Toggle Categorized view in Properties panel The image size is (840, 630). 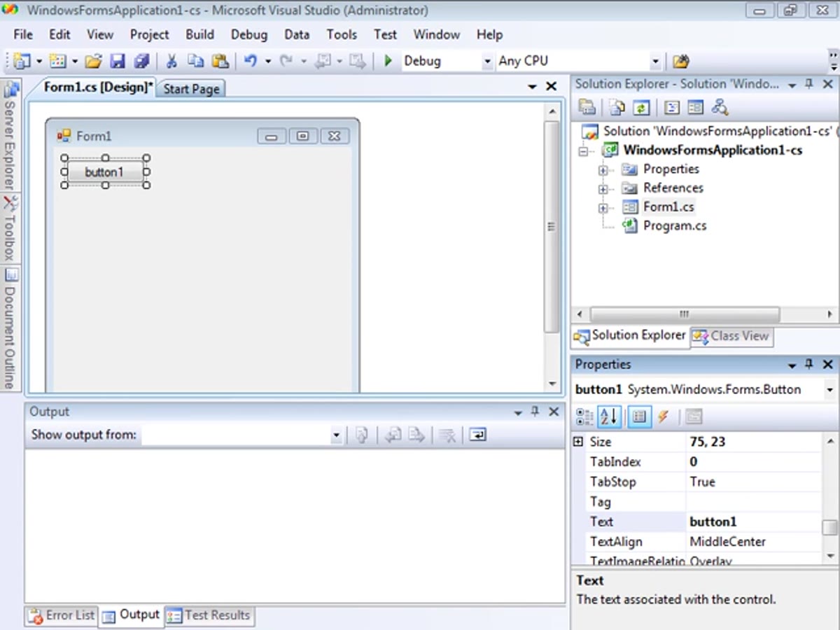(584, 416)
